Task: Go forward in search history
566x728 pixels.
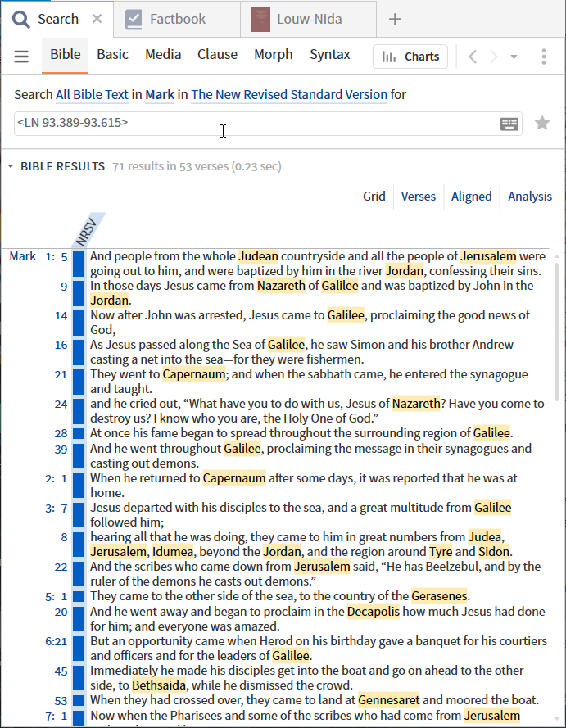Action: click(x=494, y=57)
